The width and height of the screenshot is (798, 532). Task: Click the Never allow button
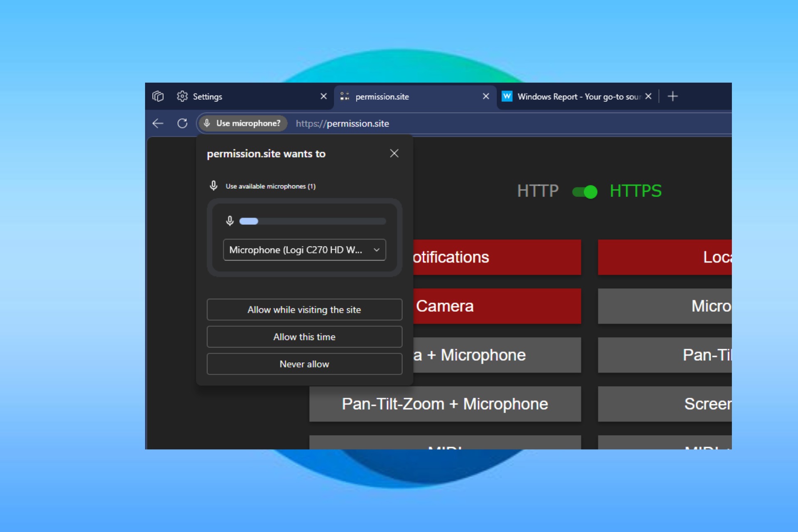coord(304,364)
